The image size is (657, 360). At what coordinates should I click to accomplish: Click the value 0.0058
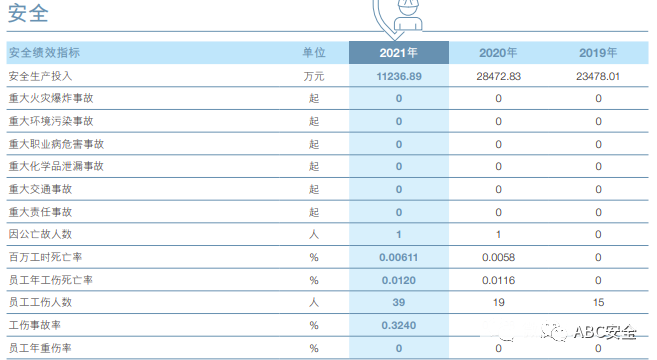click(498, 257)
